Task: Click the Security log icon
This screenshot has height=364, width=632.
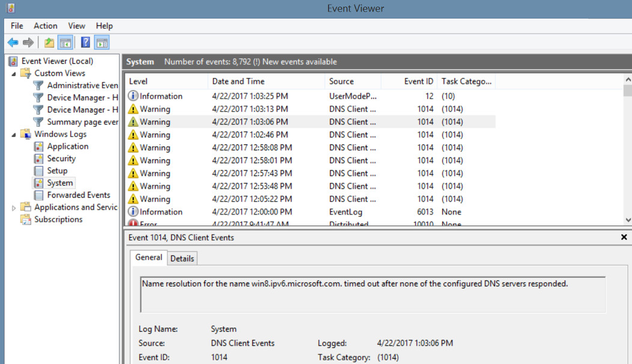Action: point(38,159)
